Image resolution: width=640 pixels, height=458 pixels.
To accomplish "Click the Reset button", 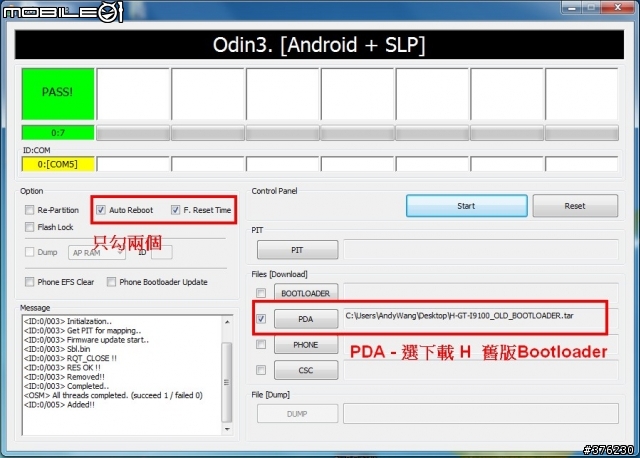I will (x=575, y=206).
